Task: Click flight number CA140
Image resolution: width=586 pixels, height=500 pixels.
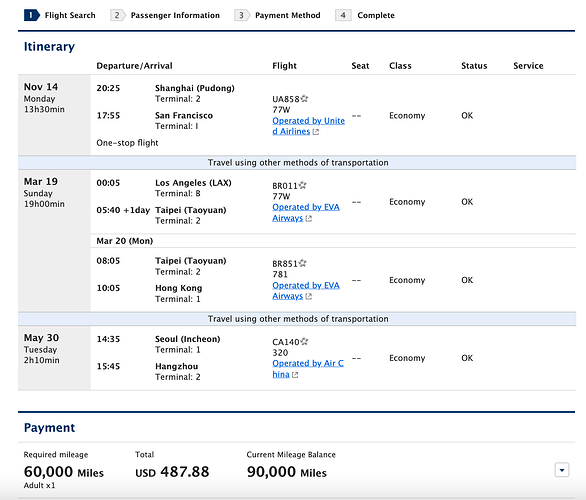Action: (286, 342)
